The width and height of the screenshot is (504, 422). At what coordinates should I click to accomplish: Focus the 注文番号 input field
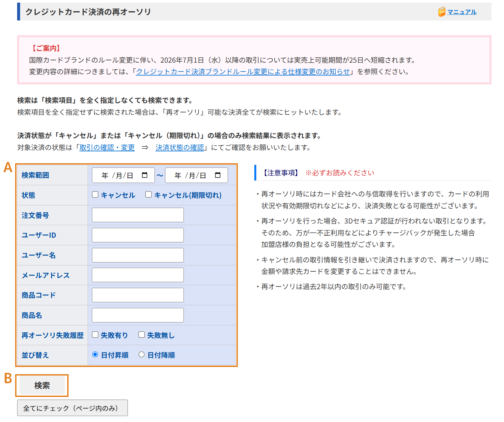(138, 215)
